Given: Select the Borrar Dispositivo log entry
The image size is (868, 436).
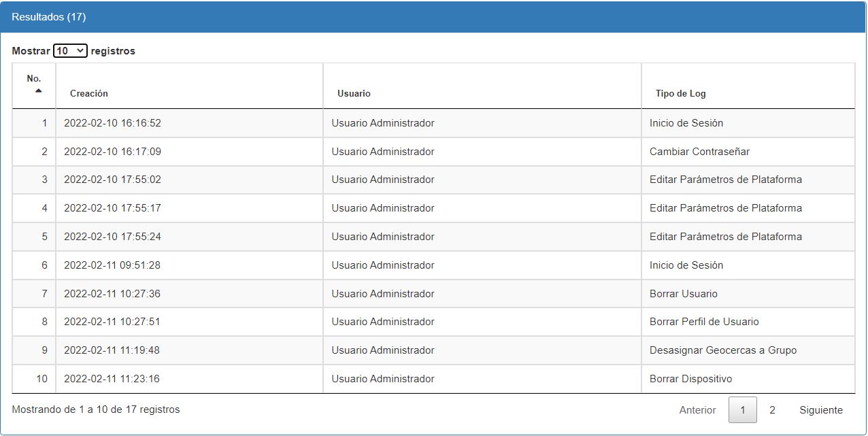Looking at the screenshot, I should 690,379.
